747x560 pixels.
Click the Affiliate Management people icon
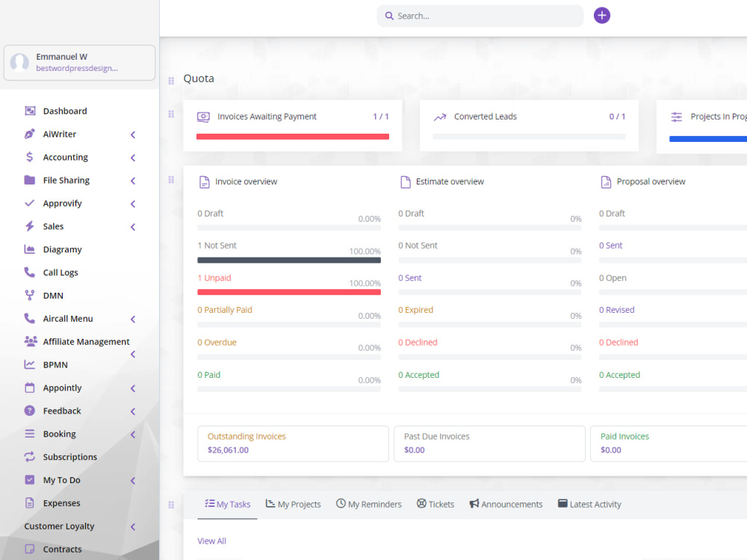[x=31, y=341]
